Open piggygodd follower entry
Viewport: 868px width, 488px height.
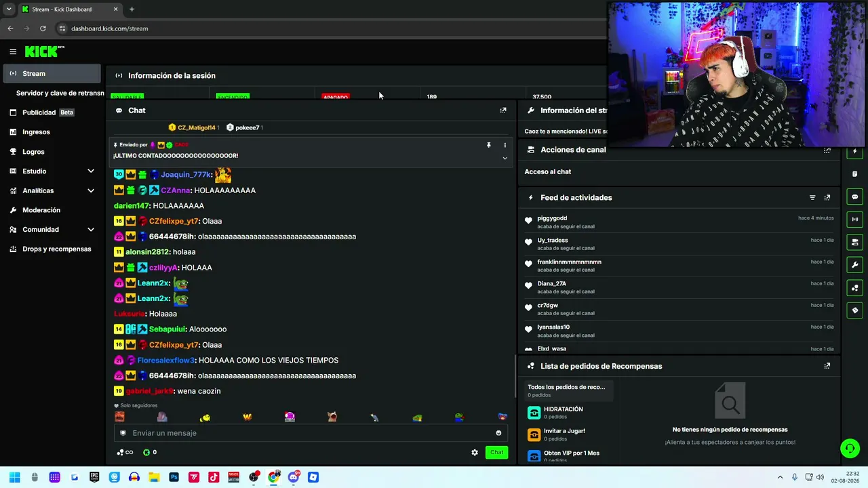679,222
